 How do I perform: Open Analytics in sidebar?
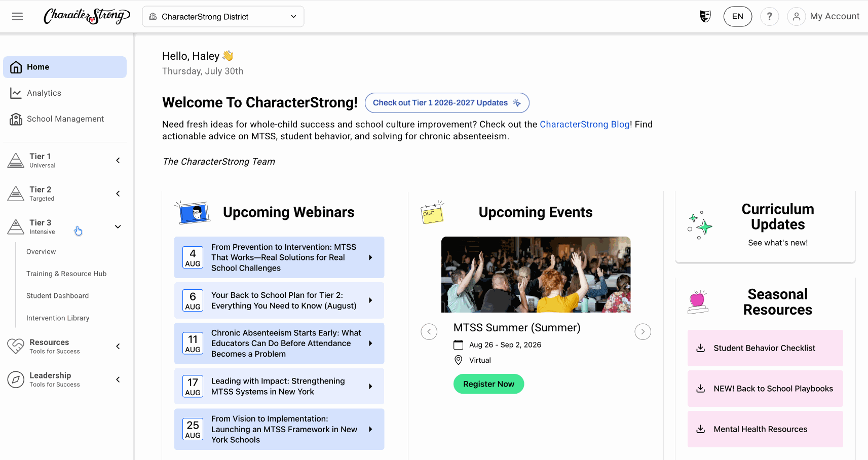[65, 93]
